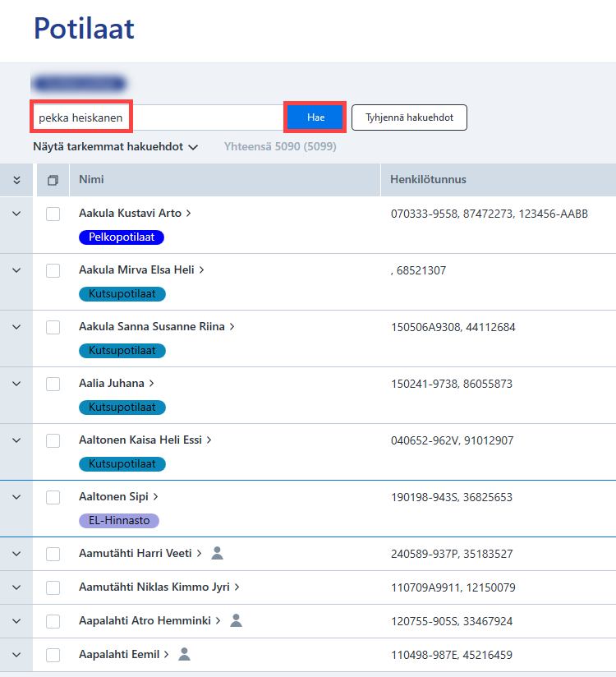This screenshot has height=677, width=616.
Task: Click ID text 150506A9308, 44112684
Action: click(453, 327)
